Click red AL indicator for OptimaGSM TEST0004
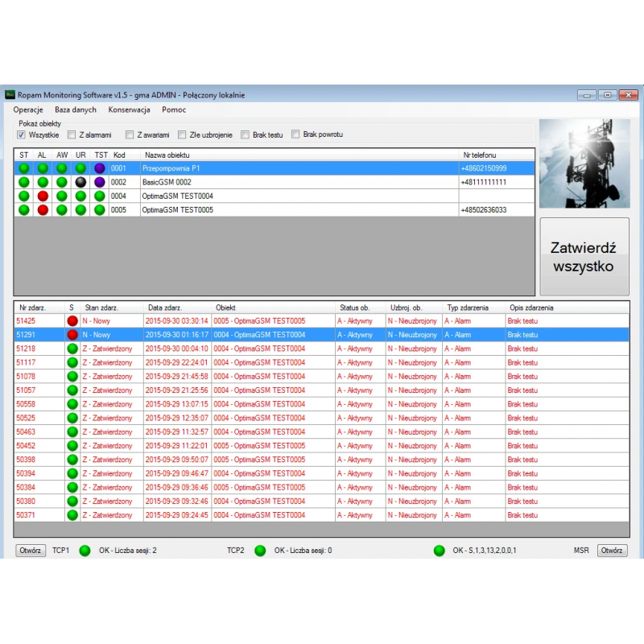The image size is (644, 644). tap(43, 196)
